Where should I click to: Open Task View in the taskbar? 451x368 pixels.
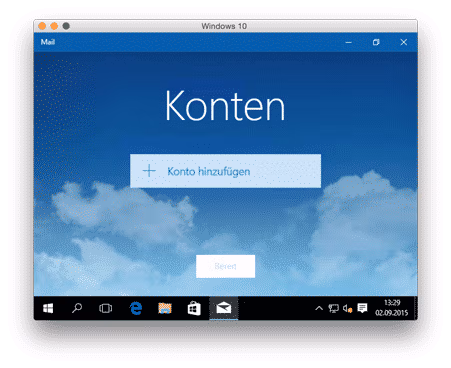[105, 308]
